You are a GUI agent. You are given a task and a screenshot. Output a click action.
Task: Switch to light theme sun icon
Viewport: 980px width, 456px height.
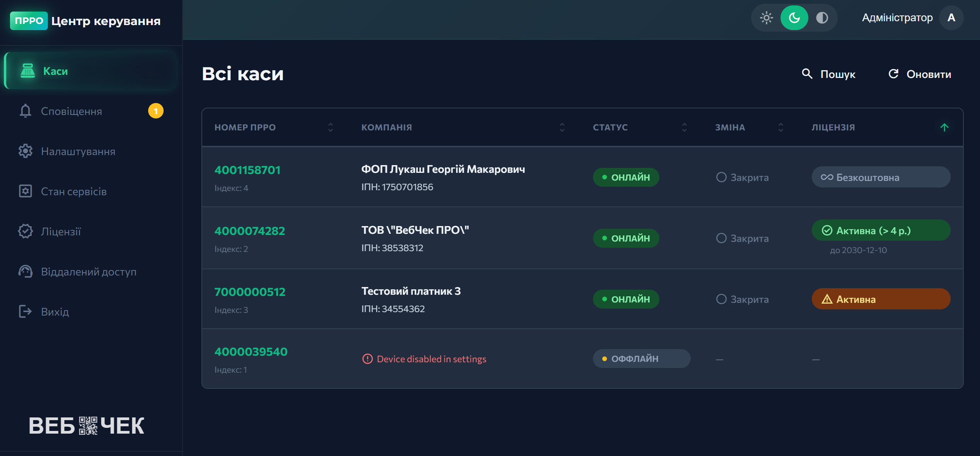(766, 18)
